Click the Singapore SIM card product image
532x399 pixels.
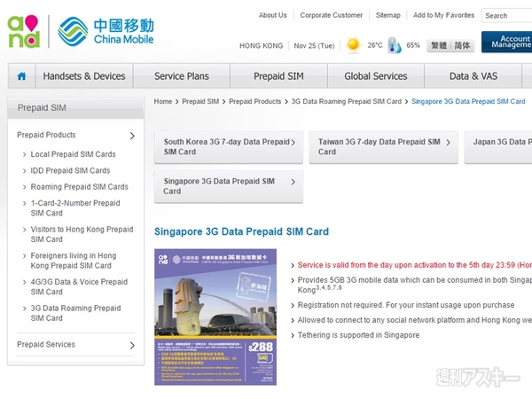point(215,317)
